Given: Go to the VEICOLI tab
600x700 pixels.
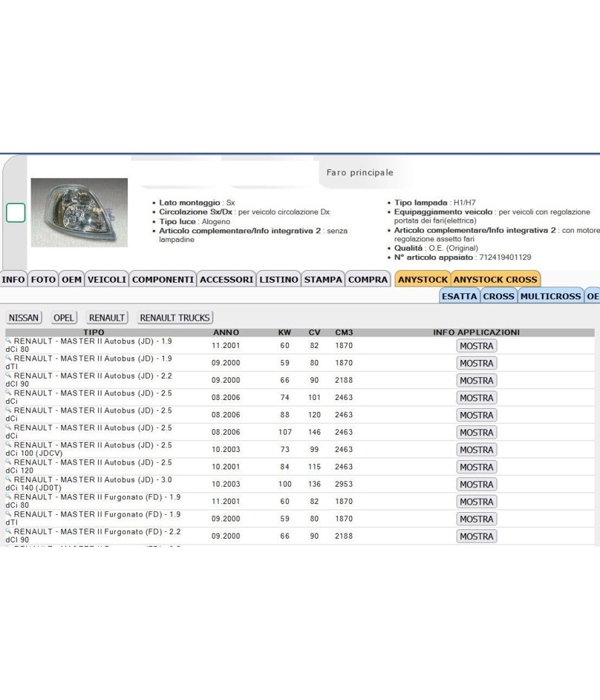Looking at the screenshot, I should (107, 279).
